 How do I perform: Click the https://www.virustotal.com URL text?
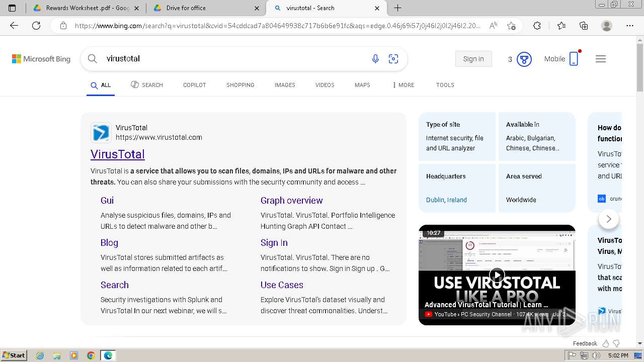pos(159,137)
